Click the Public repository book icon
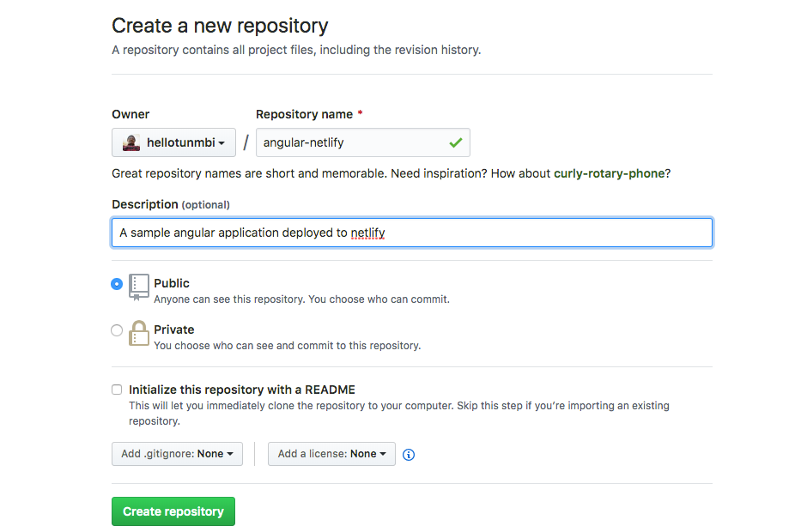The image size is (789, 532). pos(139,287)
